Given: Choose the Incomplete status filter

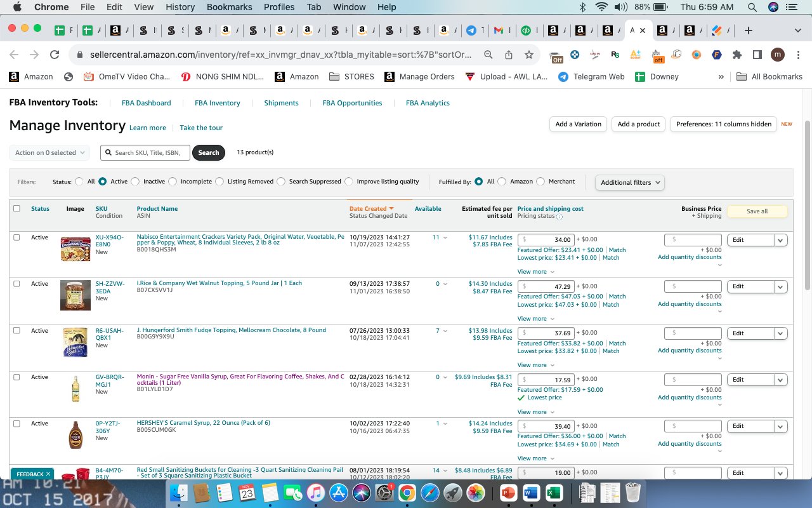Looking at the screenshot, I should 173,182.
